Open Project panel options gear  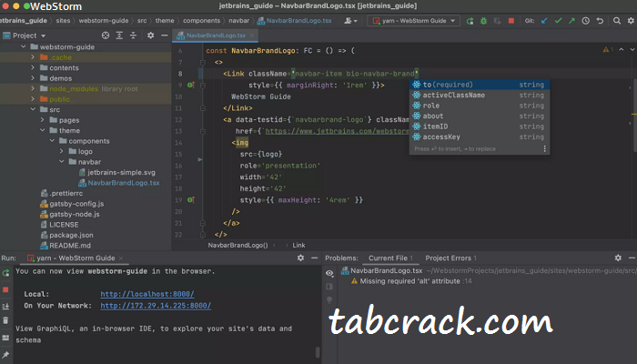point(150,35)
